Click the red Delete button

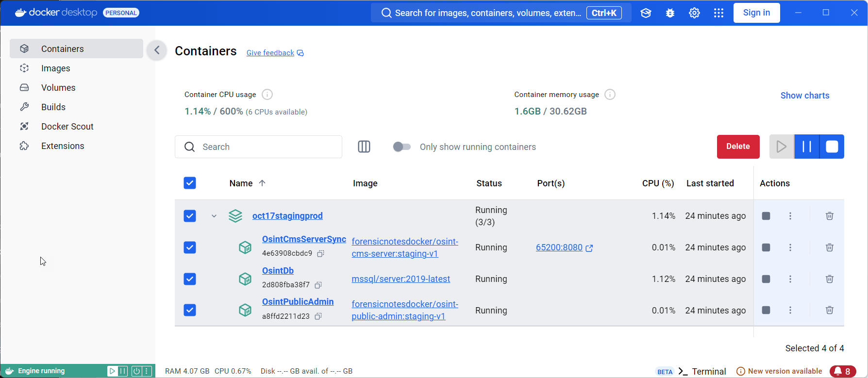pos(738,147)
